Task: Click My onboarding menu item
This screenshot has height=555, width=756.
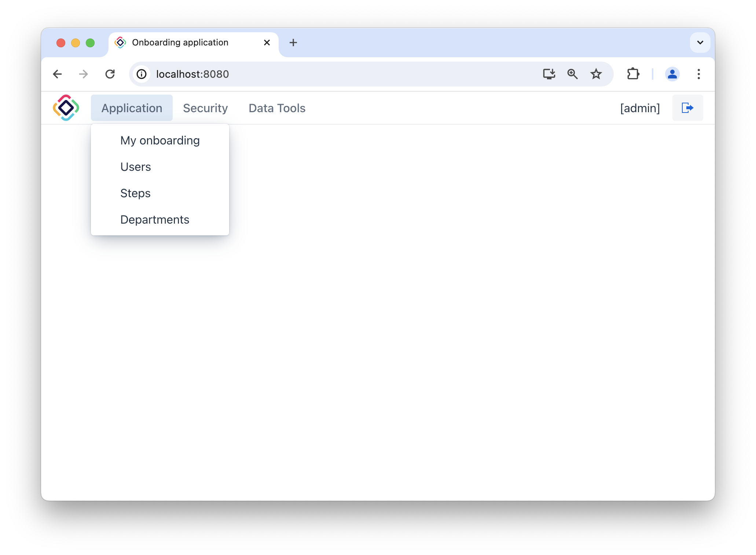Action: click(159, 140)
